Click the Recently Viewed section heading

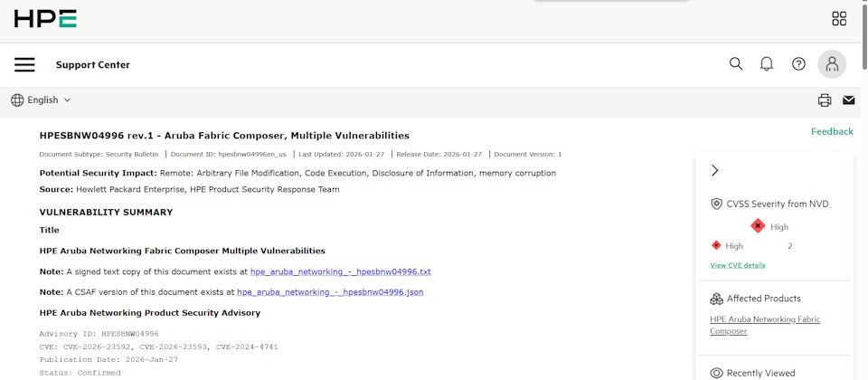tap(760, 373)
